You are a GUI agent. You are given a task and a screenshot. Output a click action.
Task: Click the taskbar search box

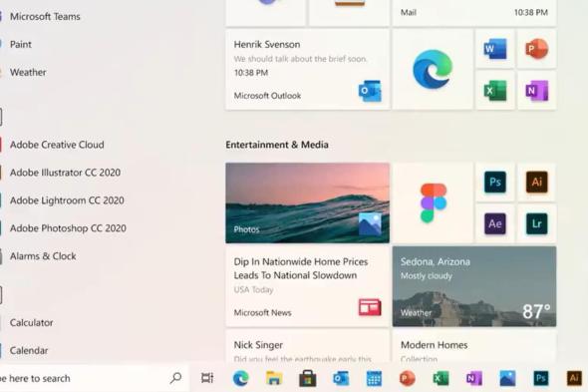click(94, 378)
